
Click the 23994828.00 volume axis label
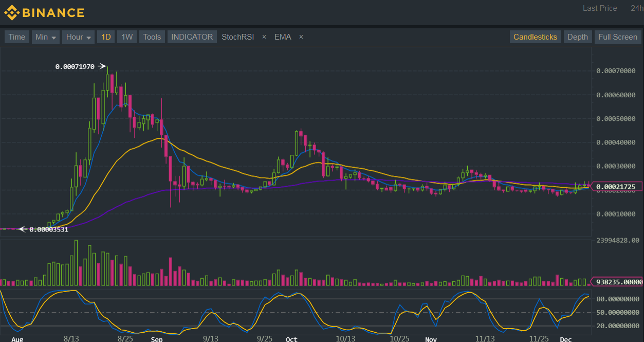[x=617, y=240]
